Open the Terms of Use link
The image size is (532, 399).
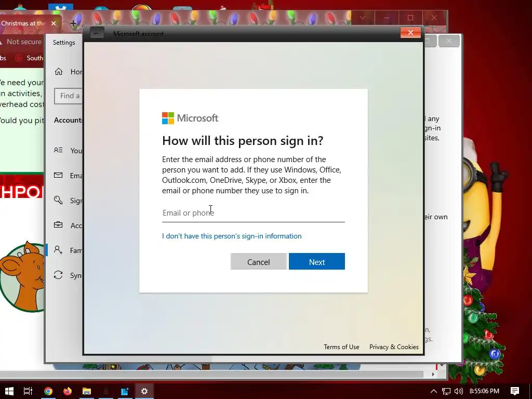pyautogui.click(x=341, y=347)
